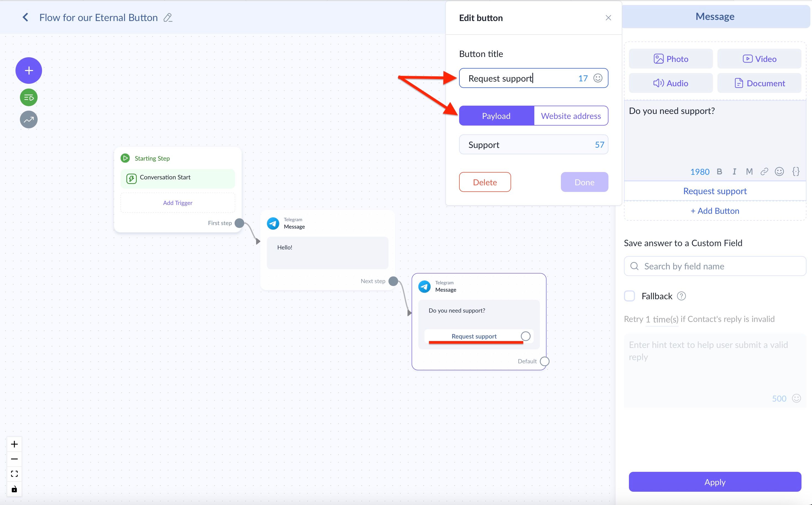
Task: Click the Request support output connector circle
Action: pos(525,336)
